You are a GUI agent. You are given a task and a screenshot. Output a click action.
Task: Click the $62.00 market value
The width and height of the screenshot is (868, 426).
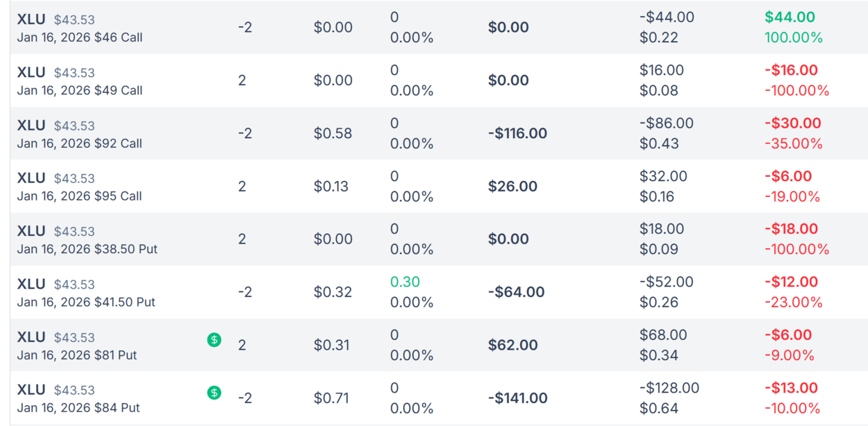[x=513, y=345]
